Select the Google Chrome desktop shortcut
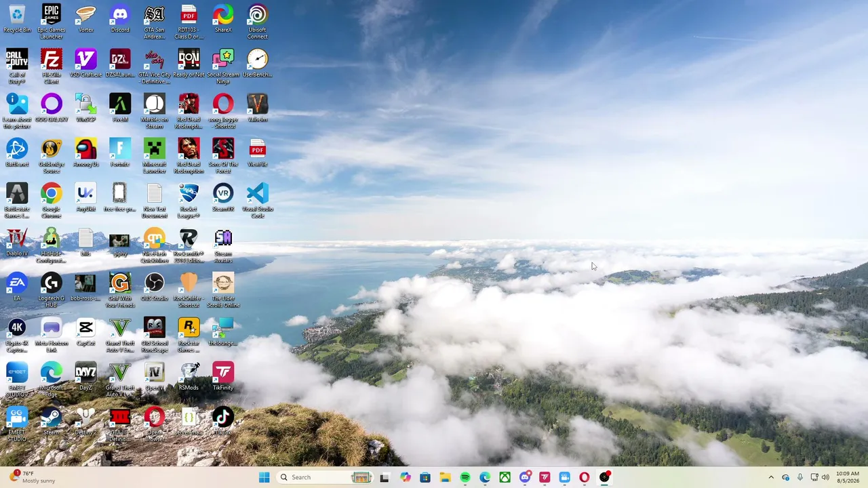 (x=52, y=201)
